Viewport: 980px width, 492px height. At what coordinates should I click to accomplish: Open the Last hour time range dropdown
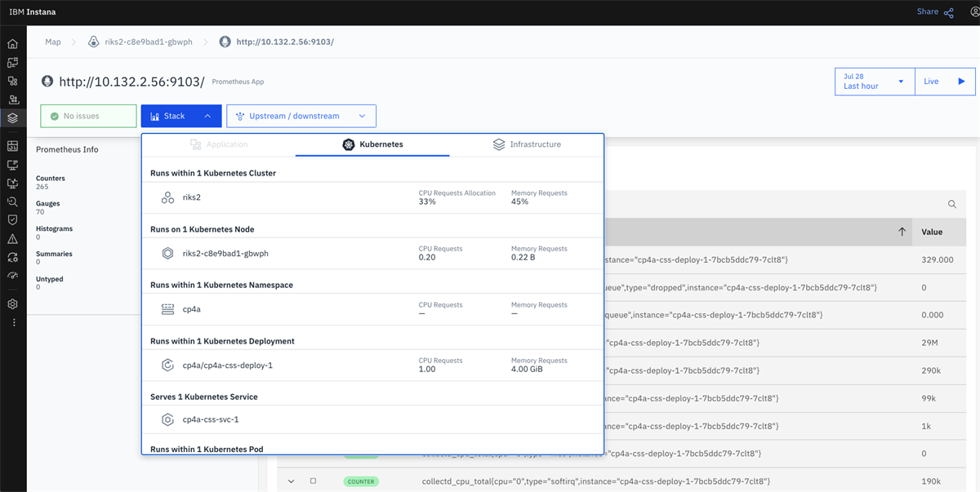875,82
